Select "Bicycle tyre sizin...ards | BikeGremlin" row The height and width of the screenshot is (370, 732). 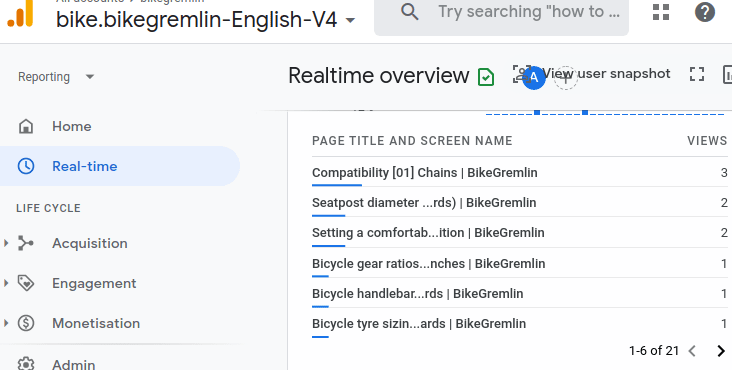pos(520,323)
